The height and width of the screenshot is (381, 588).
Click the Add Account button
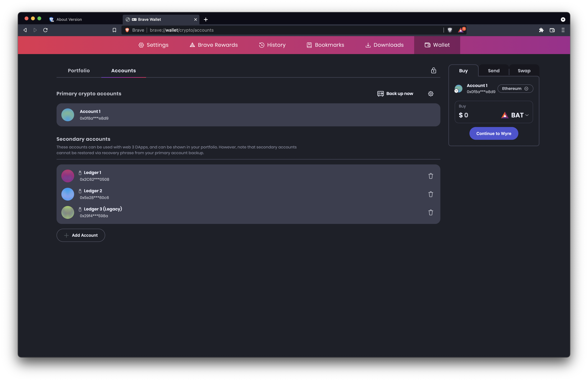coord(81,235)
